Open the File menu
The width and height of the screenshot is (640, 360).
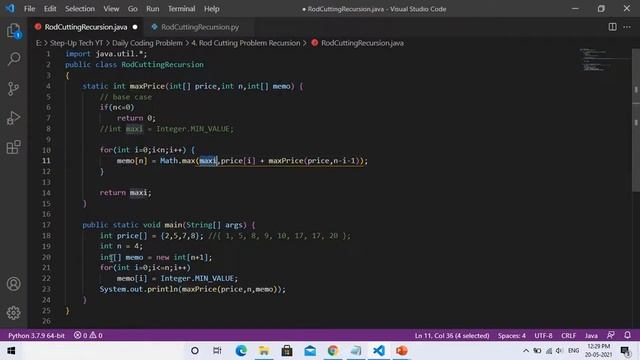coord(29,9)
